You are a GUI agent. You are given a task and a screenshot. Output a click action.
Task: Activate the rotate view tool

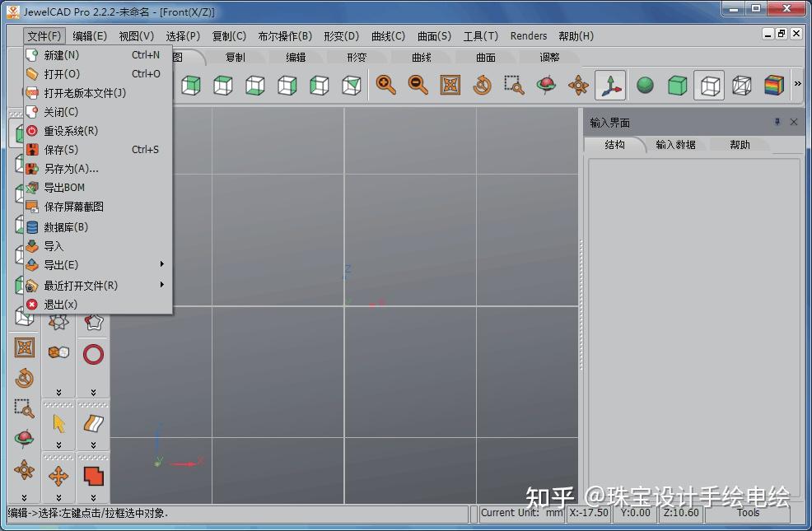(x=482, y=83)
